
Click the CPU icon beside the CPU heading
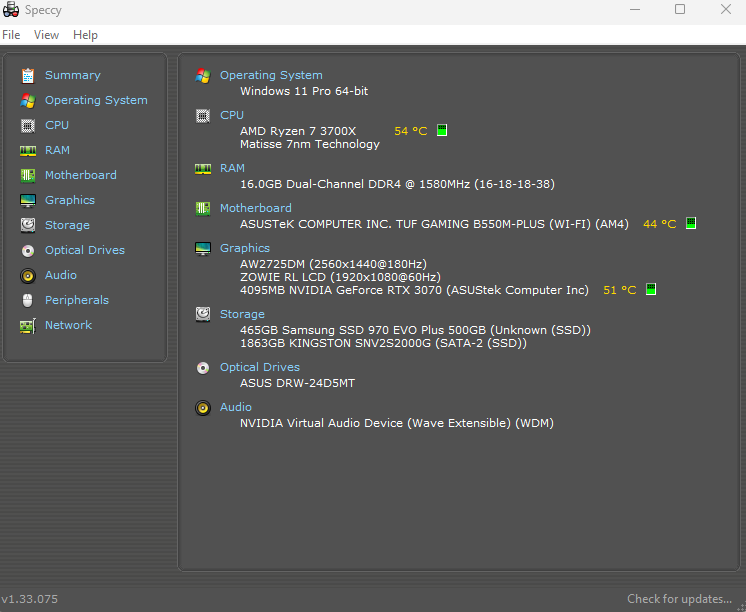click(203, 116)
